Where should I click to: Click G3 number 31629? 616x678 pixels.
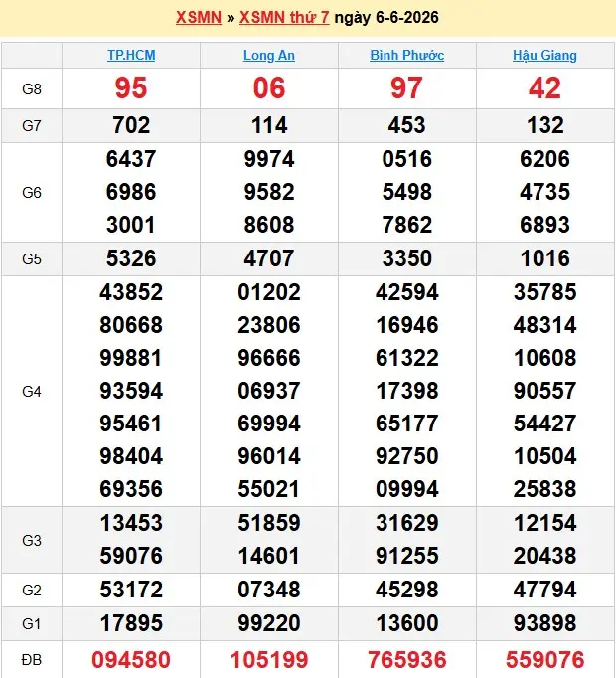coord(406,523)
